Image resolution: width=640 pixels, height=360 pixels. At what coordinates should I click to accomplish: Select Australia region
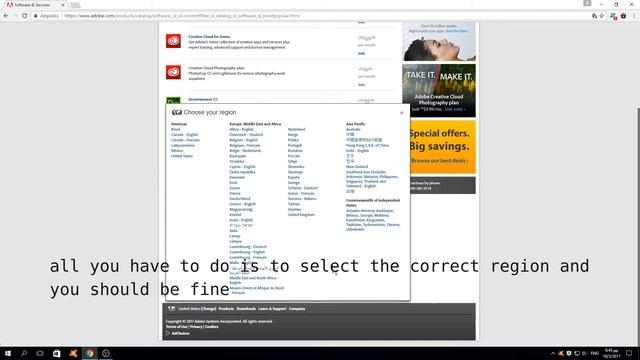pyautogui.click(x=353, y=129)
